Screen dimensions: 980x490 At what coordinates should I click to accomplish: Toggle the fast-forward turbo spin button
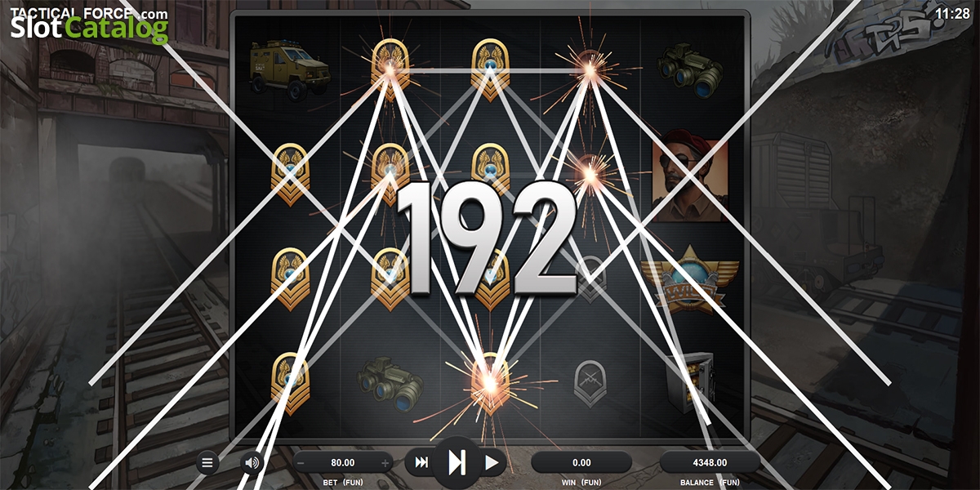421,463
